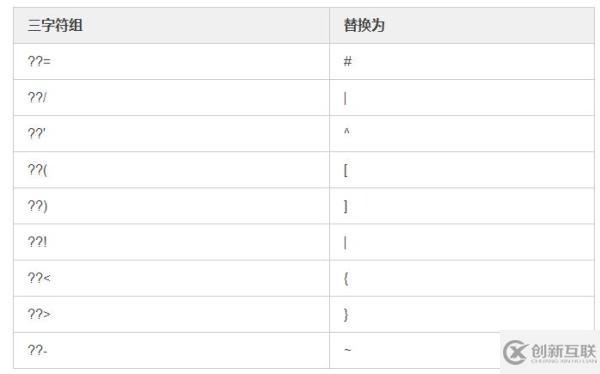Screen dimensions: 600x374
Task: Click the # replacement cell
Action: tap(462, 61)
